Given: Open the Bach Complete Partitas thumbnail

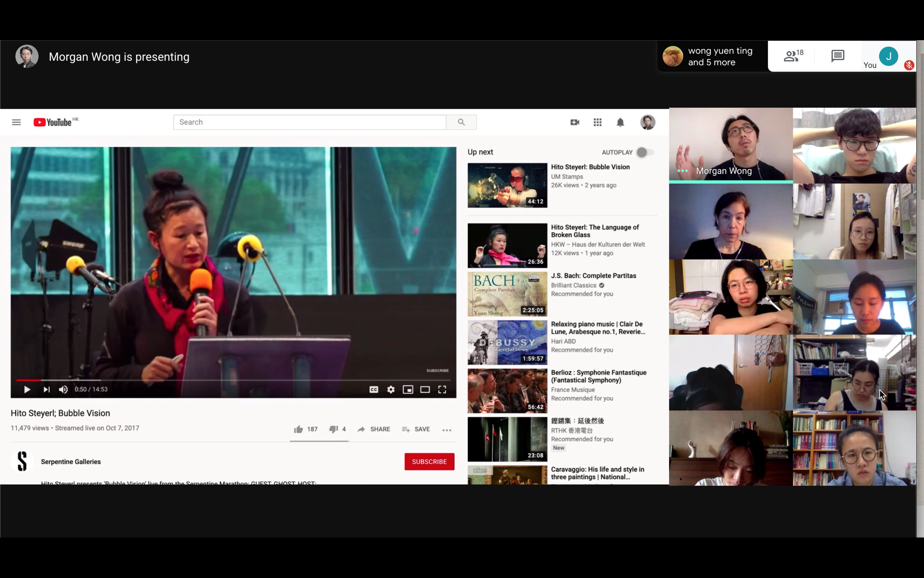Looking at the screenshot, I should 507,294.
